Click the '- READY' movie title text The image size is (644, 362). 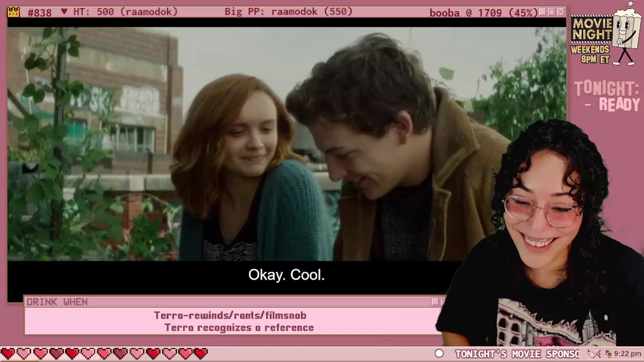(613, 105)
